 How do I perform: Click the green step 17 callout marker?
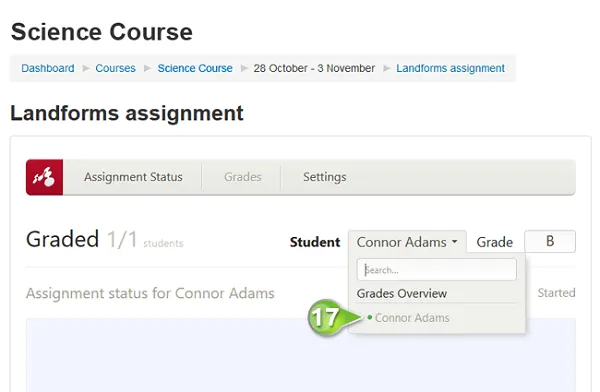pos(324,317)
